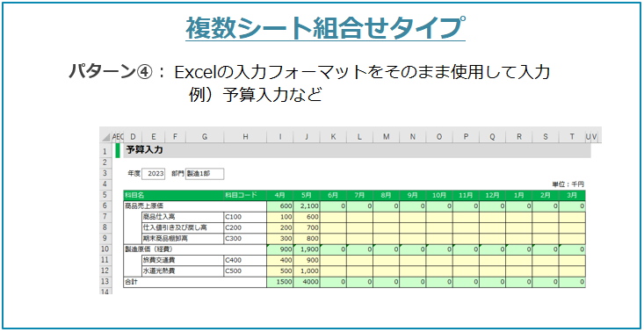This screenshot has width=644, height=332.
Task: Select column header D
Action: tap(133, 137)
